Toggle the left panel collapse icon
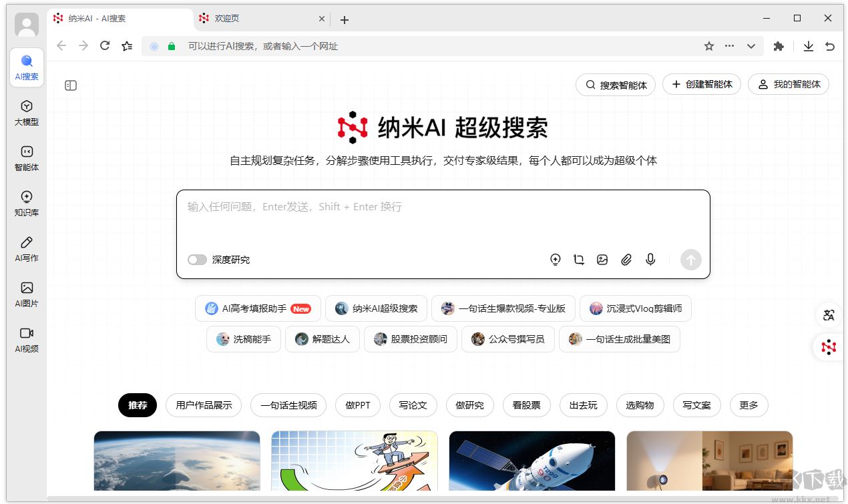The image size is (848, 504). (71, 85)
